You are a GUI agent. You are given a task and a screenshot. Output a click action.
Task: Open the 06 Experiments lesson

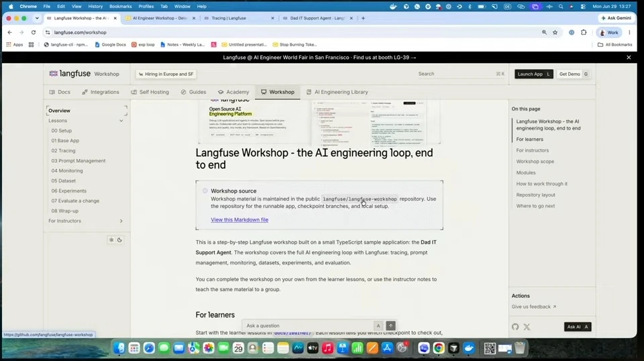coord(68,191)
